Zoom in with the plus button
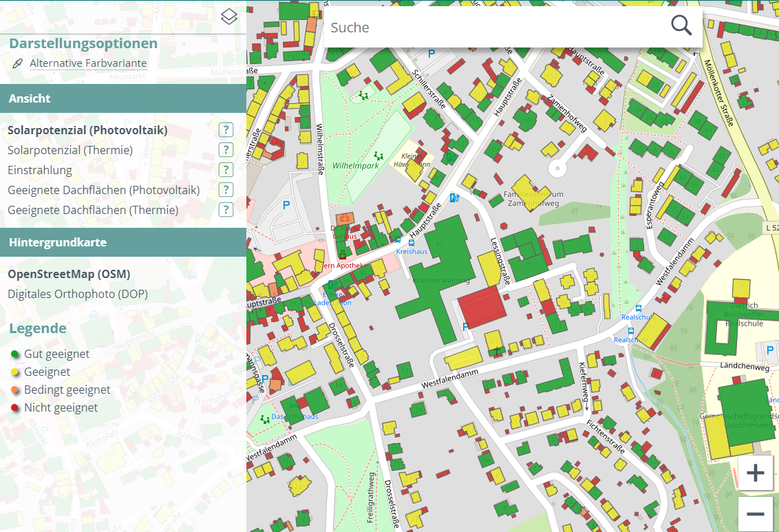Image resolution: width=779 pixels, height=532 pixels. [755, 474]
